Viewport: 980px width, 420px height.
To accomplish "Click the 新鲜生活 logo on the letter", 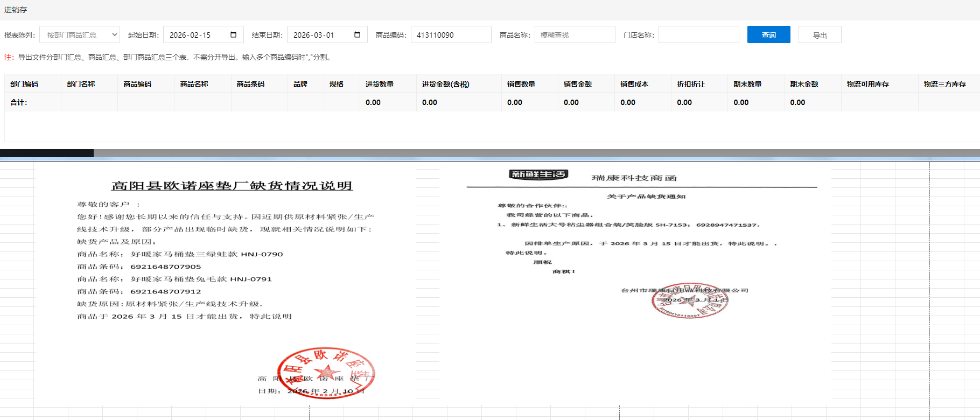I will coord(538,174).
